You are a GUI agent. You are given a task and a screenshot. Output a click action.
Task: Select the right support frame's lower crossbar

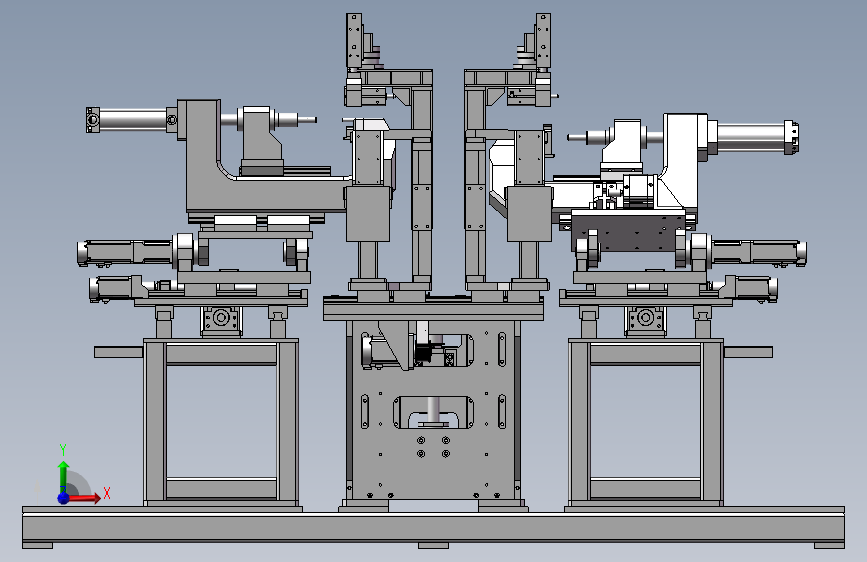[x=645, y=488]
